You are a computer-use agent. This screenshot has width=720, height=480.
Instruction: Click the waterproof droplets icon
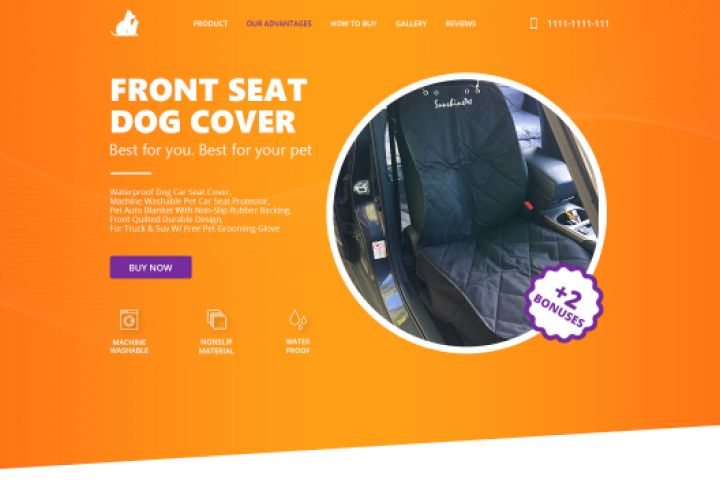click(298, 319)
